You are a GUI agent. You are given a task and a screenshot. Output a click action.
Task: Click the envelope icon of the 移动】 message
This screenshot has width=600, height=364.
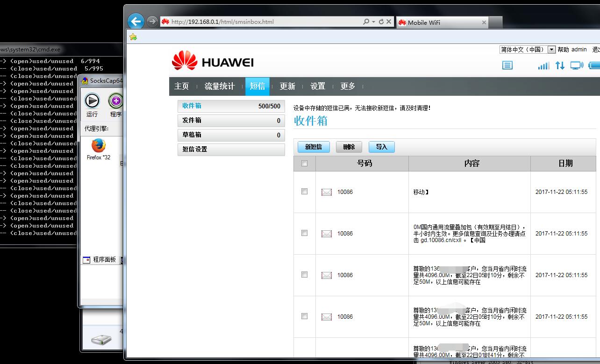[x=327, y=192]
